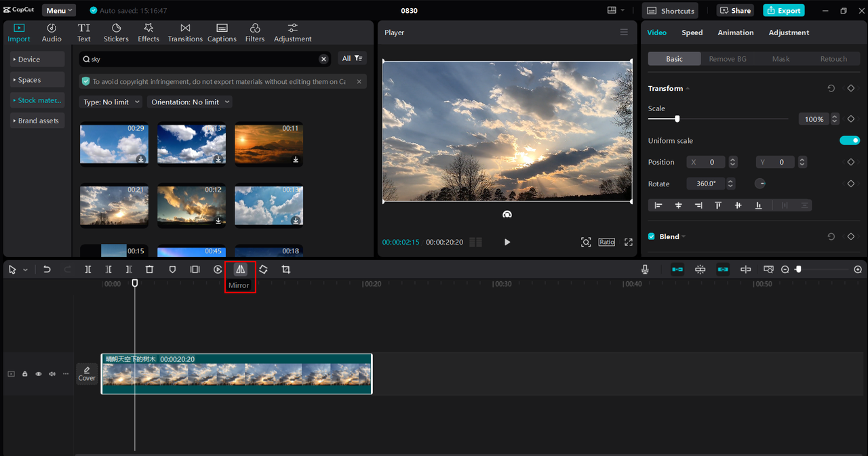Click the scan/focus frame icon in Player
Image resolution: width=868 pixels, height=456 pixels.
586,242
